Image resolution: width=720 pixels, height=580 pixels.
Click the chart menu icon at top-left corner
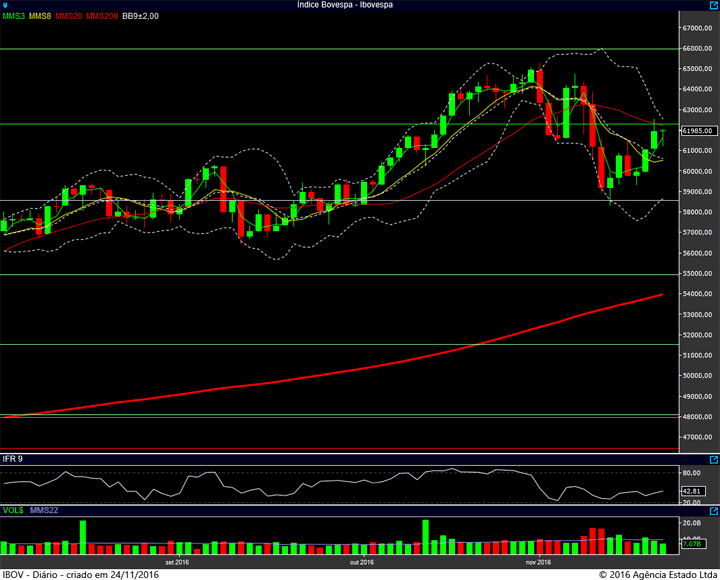[5, 5]
